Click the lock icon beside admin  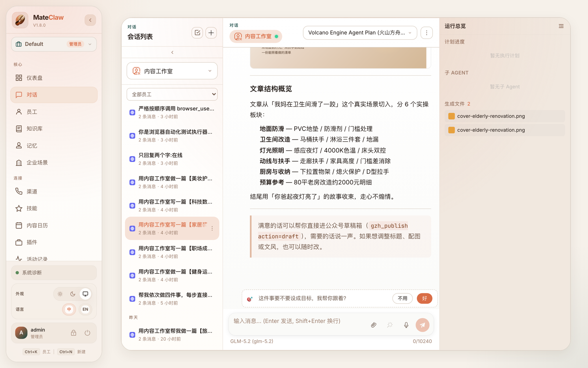73,333
